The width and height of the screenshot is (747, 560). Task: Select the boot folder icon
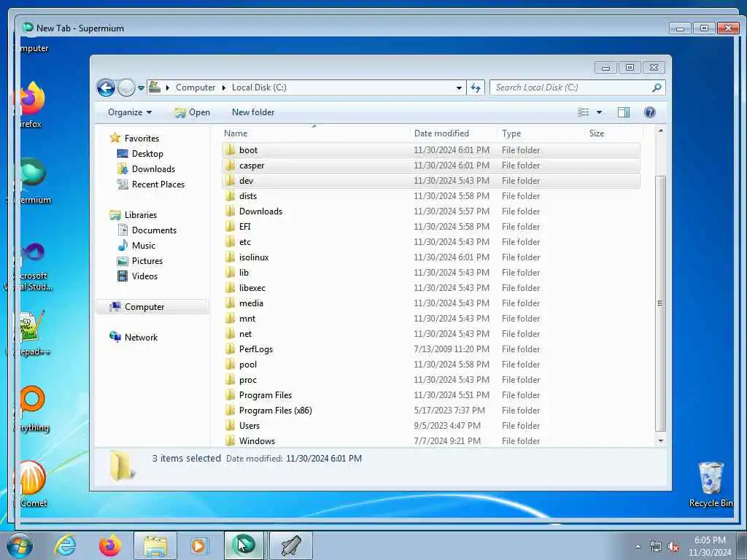(230, 150)
